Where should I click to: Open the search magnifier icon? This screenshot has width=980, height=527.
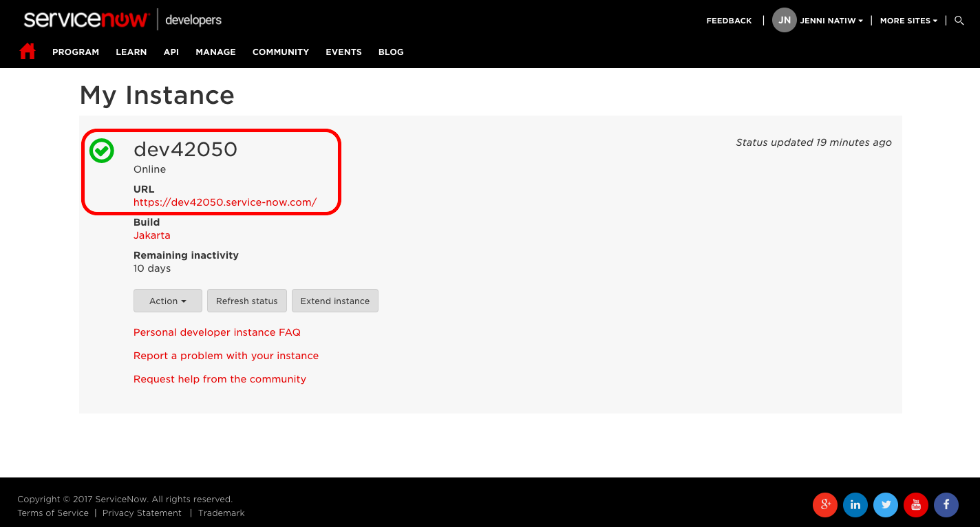(x=959, y=21)
